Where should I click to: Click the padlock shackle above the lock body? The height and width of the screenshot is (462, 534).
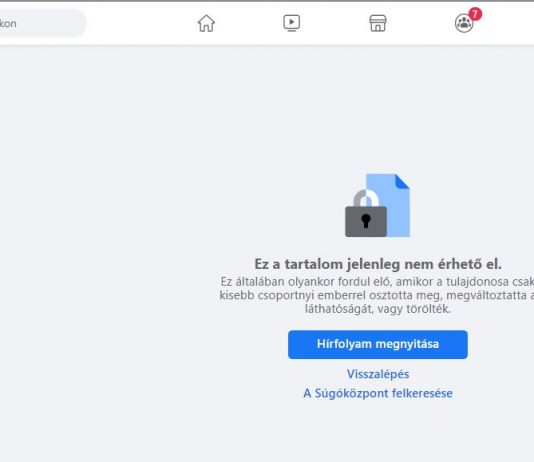[366, 198]
